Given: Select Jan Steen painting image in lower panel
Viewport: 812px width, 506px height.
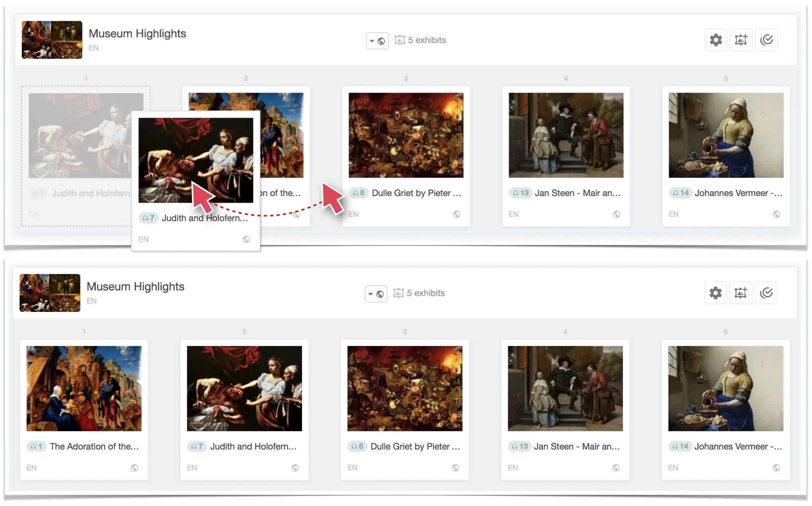Looking at the screenshot, I should coord(565,389).
